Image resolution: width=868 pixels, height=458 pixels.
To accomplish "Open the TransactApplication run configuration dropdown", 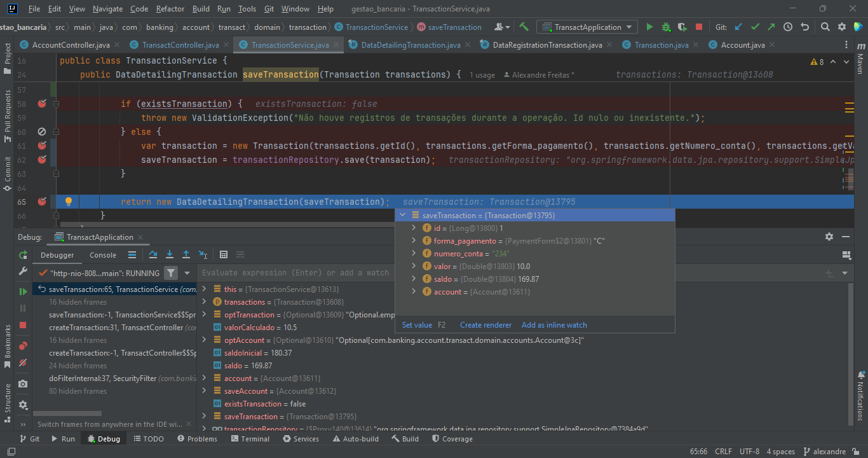I will 587,27.
